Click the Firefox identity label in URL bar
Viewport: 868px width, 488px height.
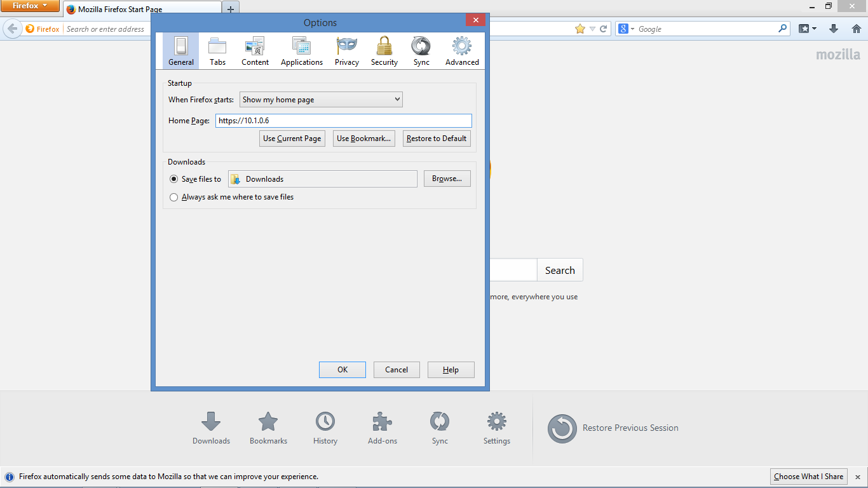43,29
